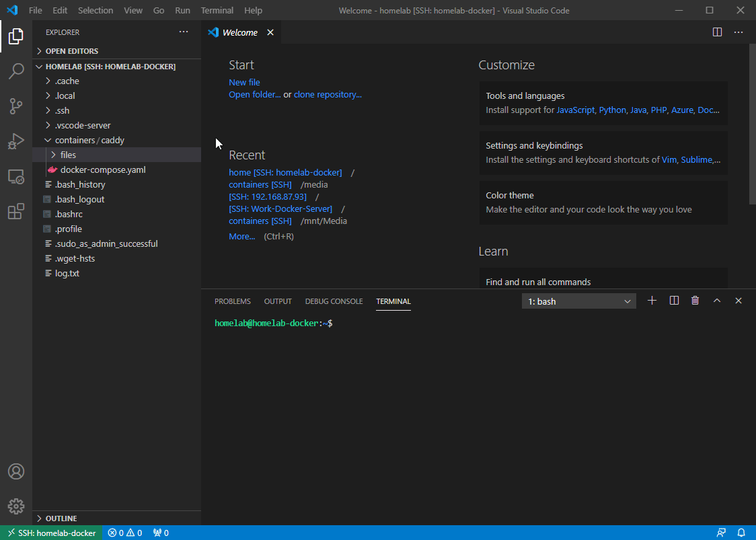Screen dimensions: 756x540
Task: Open the Search view icon
Action: (x=16, y=71)
